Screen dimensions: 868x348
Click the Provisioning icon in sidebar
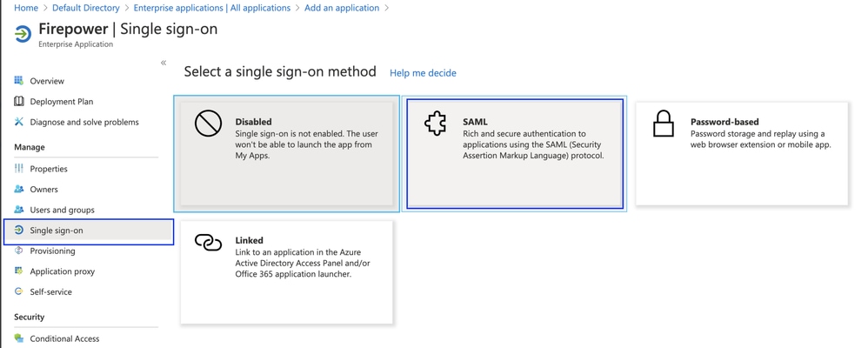[x=19, y=251]
